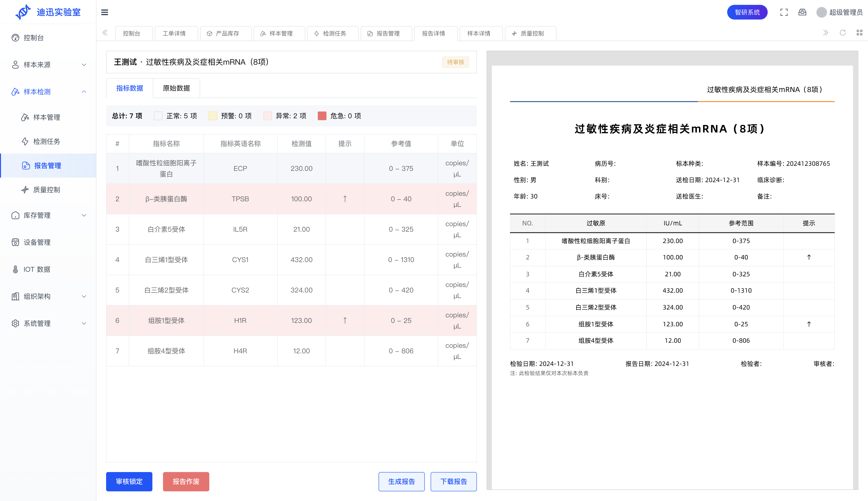The width and height of the screenshot is (868, 501).
Task: Click the 预警 yellow color swatch
Action: [x=213, y=116]
